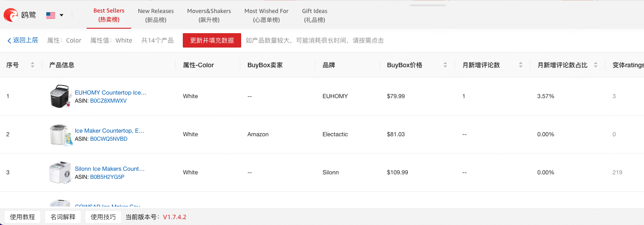Click the 属性：Color label
Image resolution: width=644 pixels, height=225 pixels.
[64, 40]
